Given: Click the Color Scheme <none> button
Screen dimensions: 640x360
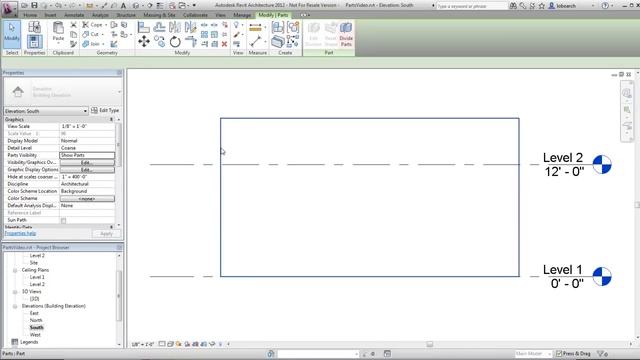Looking at the screenshot, I should [x=87, y=198].
